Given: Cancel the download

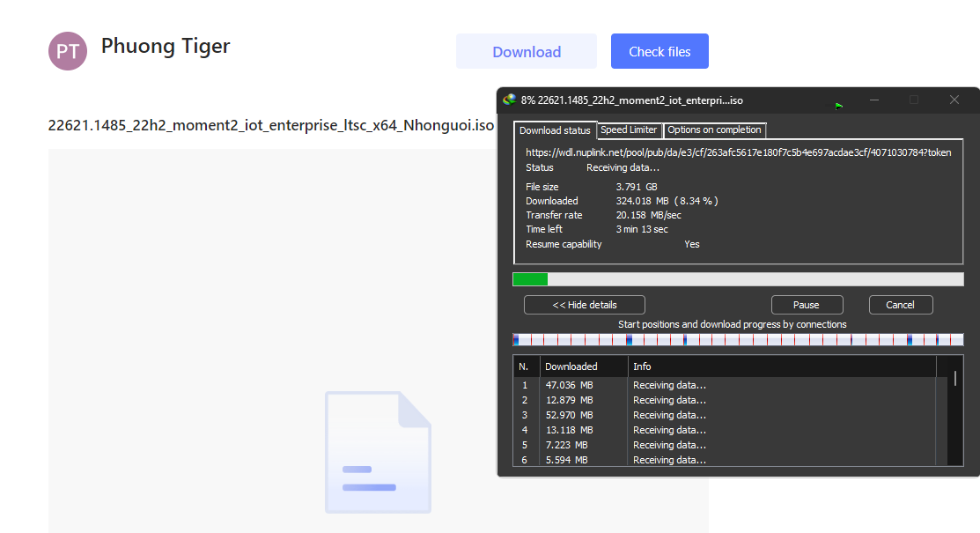Looking at the screenshot, I should pos(901,305).
